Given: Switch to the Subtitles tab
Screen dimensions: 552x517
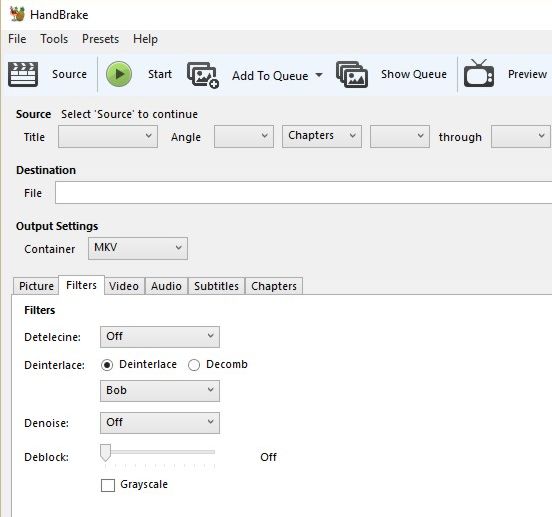Looking at the screenshot, I should [217, 286].
